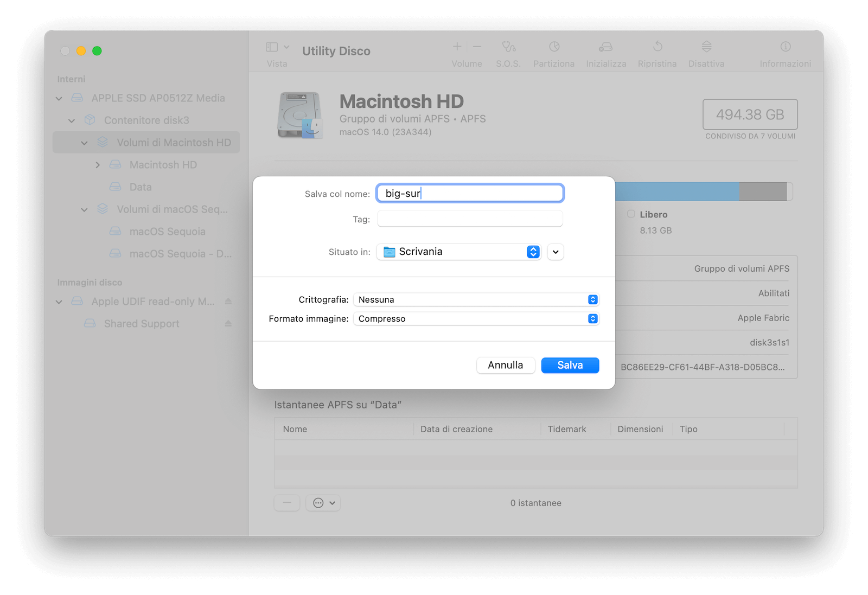Collapse the Contenitore disk3 tree row
The width and height of the screenshot is (868, 595).
(x=72, y=120)
